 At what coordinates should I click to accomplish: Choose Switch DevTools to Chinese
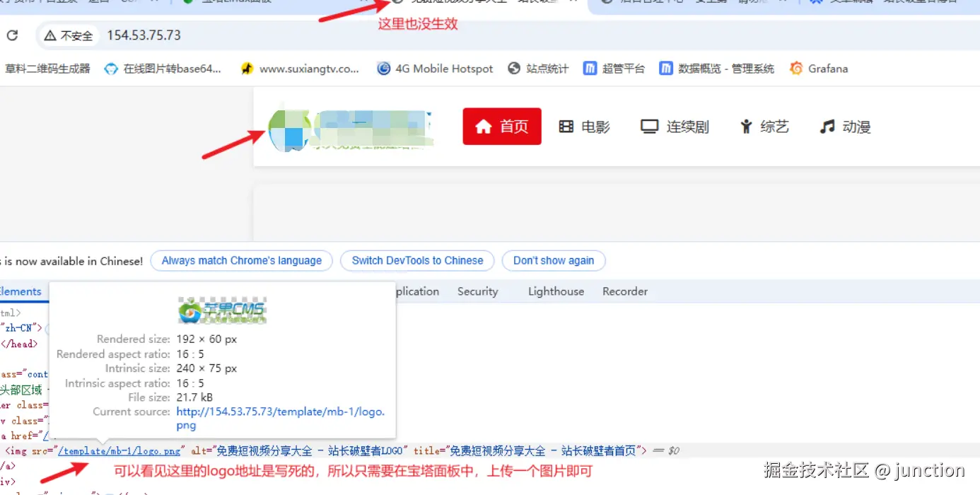pyautogui.click(x=418, y=261)
